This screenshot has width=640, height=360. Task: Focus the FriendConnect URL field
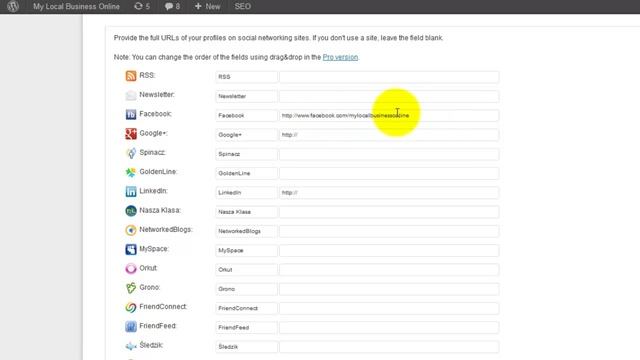(x=389, y=308)
